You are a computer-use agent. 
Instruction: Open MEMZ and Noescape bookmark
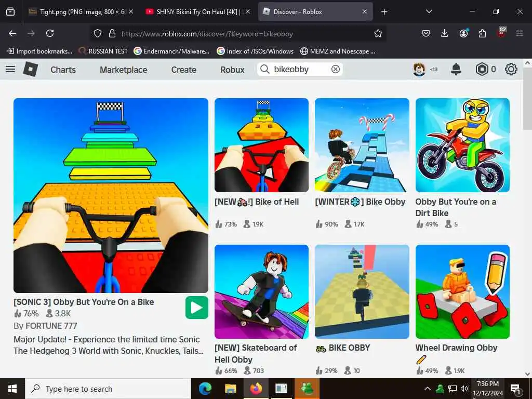click(338, 51)
